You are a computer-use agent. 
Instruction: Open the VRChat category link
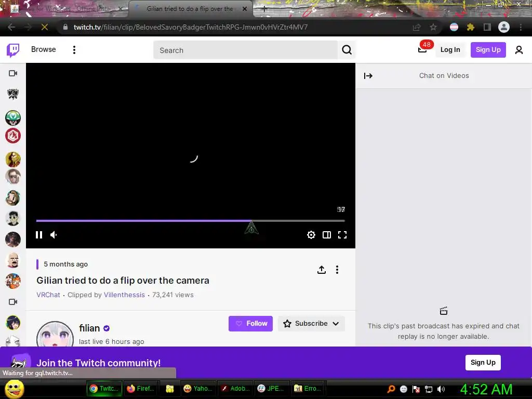(x=48, y=295)
